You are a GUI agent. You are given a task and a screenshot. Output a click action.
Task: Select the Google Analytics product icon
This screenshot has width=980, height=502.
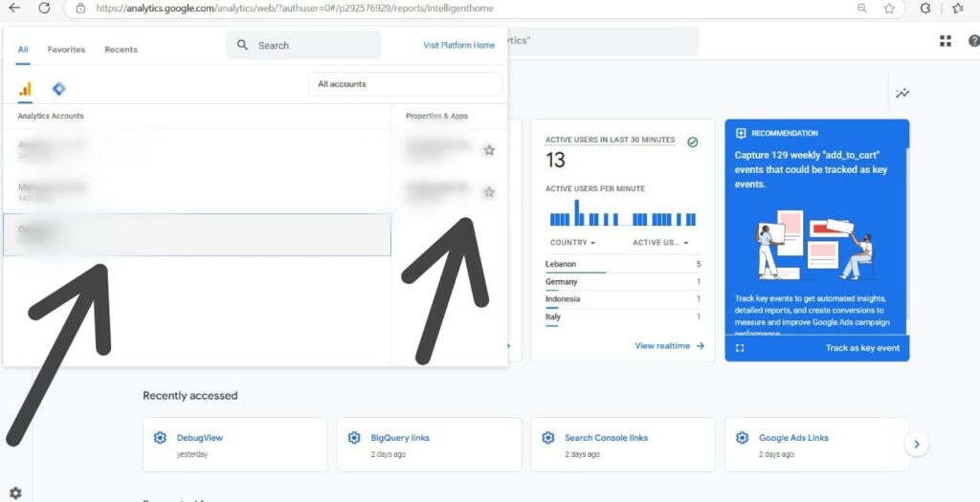pyautogui.click(x=25, y=89)
